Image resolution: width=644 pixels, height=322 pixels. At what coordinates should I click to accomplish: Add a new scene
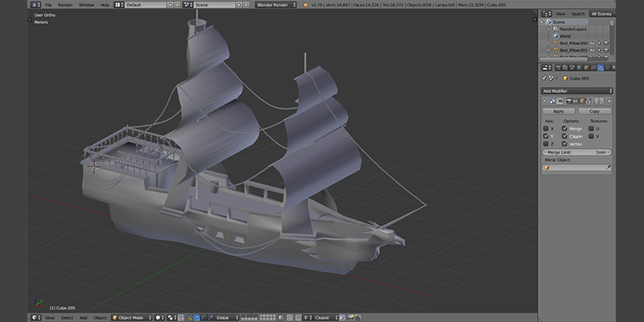pos(239,5)
